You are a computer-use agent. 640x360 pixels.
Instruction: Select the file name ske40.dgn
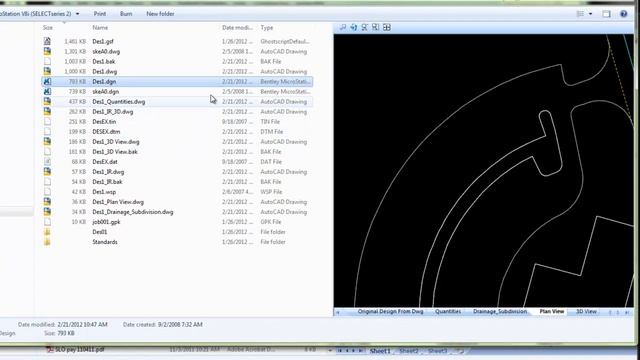pos(106,91)
